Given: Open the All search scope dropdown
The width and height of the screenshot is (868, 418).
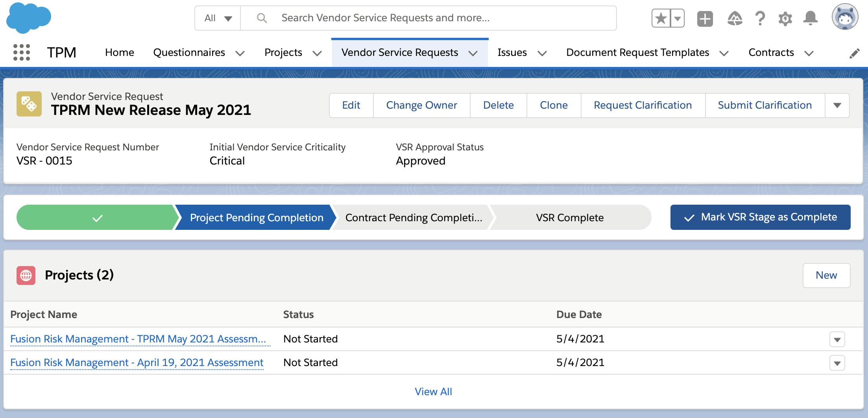Looking at the screenshot, I should pos(217,18).
